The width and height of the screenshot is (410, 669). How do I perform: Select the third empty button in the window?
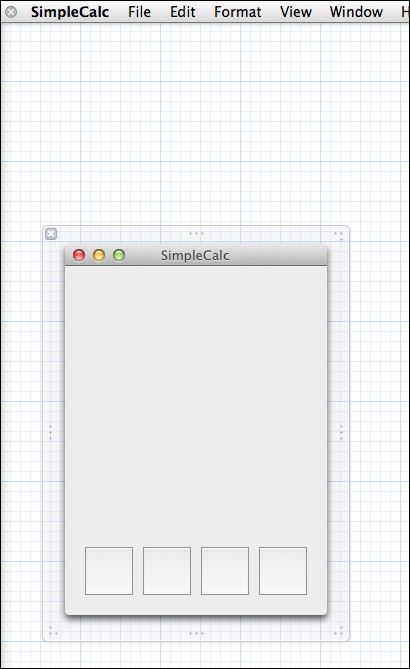coord(225,571)
